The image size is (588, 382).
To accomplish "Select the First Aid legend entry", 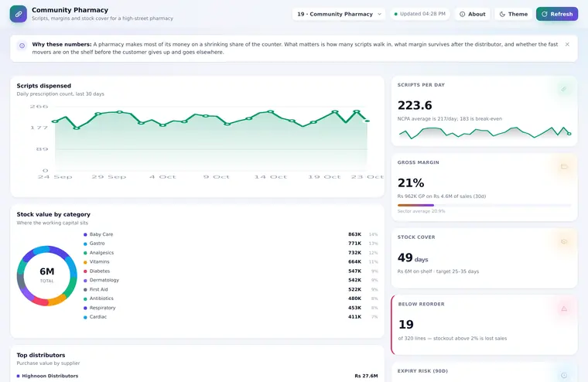I will click(231, 289).
